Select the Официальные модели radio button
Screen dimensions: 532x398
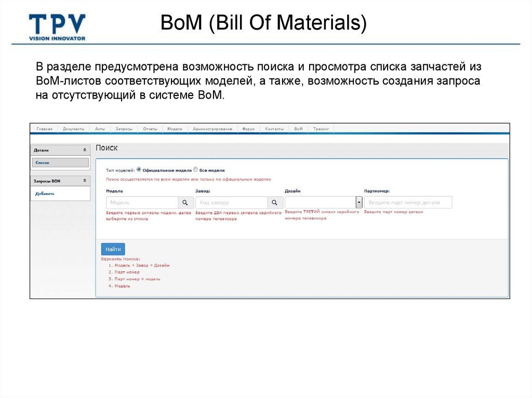click(138, 170)
